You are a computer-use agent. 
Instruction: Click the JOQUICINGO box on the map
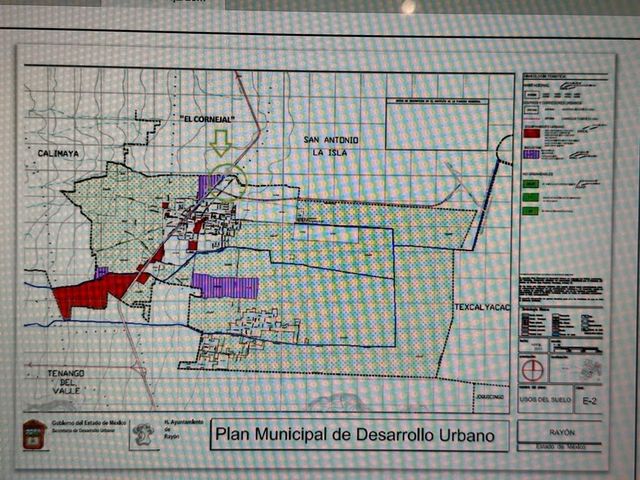pyautogui.click(x=491, y=397)
